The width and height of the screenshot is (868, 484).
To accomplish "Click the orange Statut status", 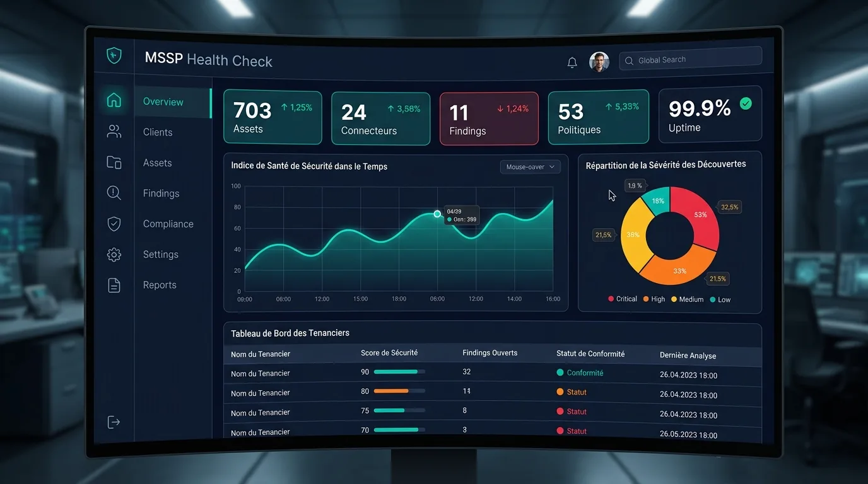I will (572, 392).
